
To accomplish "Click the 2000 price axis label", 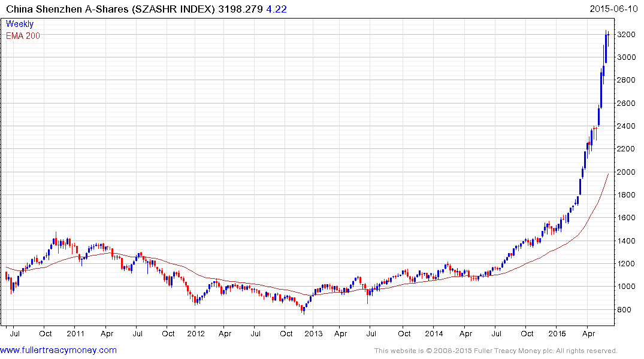I will click(x=627, y=172).
